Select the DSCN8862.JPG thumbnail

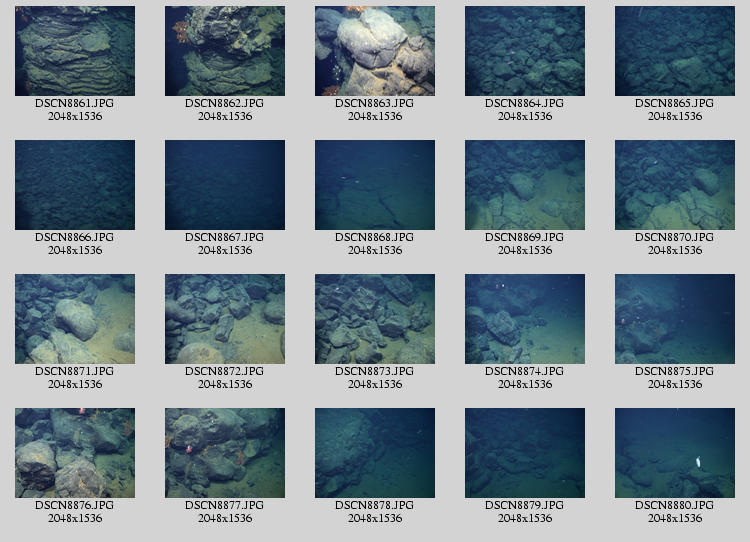click(225, 51)
